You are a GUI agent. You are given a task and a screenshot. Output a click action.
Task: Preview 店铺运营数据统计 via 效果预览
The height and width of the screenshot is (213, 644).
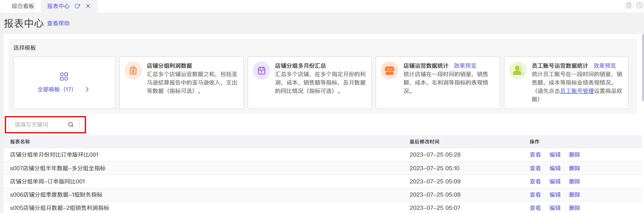[x=465, y=66]
